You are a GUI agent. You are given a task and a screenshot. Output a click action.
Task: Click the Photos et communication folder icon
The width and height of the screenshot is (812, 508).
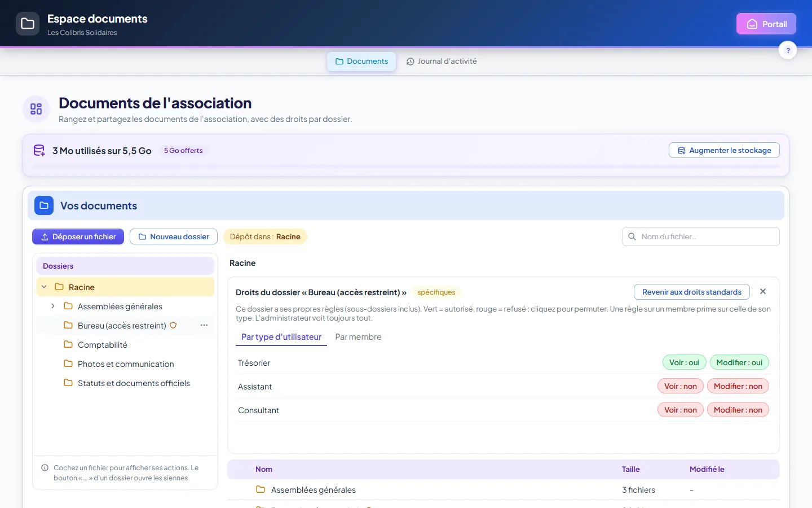[68, 364]
